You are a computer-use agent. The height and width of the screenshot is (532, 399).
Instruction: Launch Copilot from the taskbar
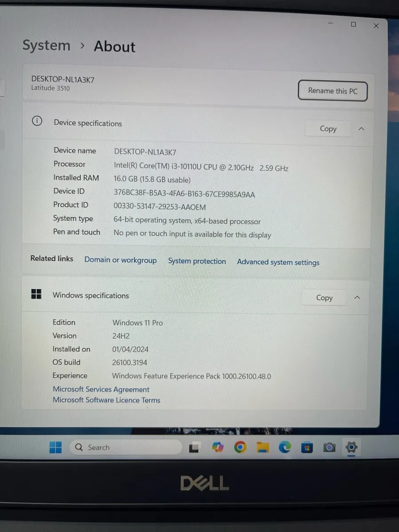217,447
